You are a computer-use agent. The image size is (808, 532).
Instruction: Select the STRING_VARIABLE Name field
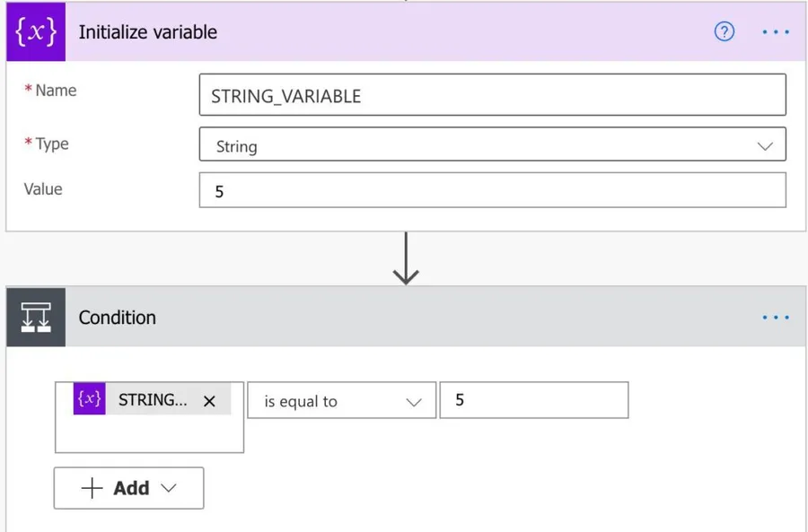click(x=492, y=96)
